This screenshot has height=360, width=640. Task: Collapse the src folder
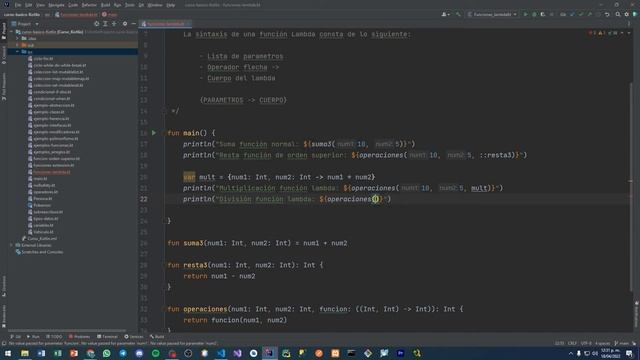coord(18,52)
